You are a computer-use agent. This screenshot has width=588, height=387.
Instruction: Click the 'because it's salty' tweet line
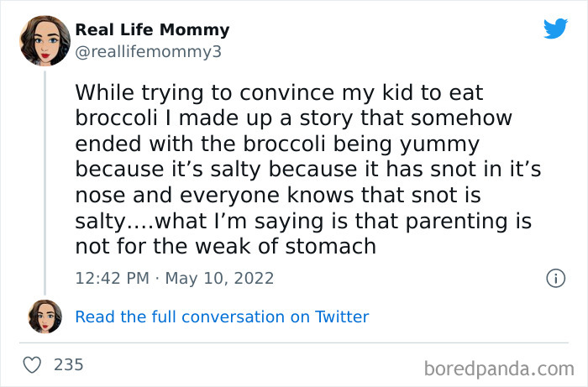[x=307, y=169]
